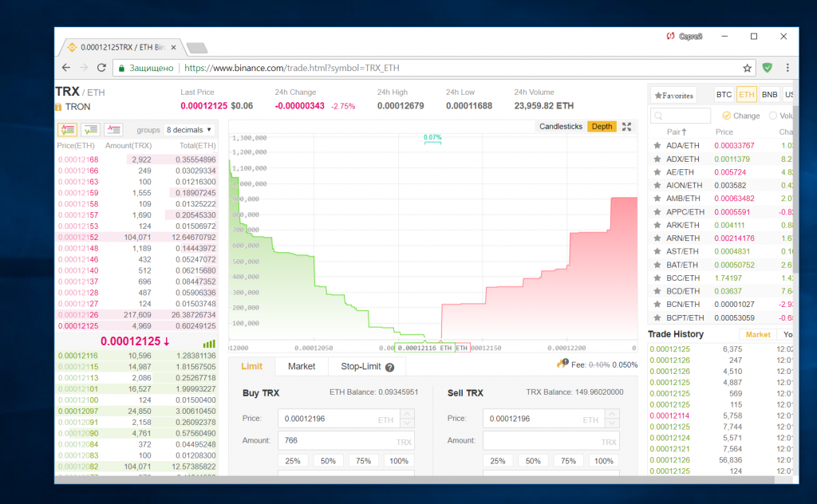817x504 pixels.
Task: Decrease the Buy price stepper down
Action: click(x=408, y=423)
